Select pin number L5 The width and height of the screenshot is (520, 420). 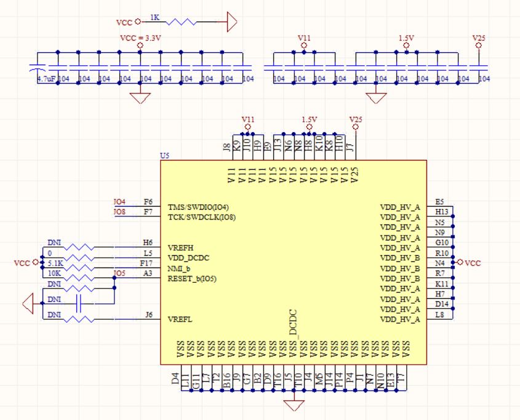(x=148, y=253)
